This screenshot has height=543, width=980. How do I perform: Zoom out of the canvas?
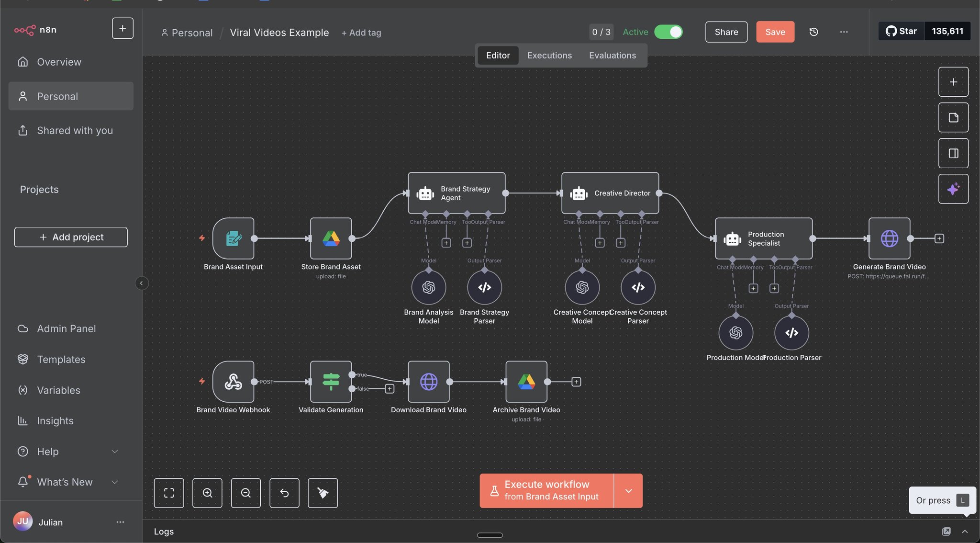point(246,493)
